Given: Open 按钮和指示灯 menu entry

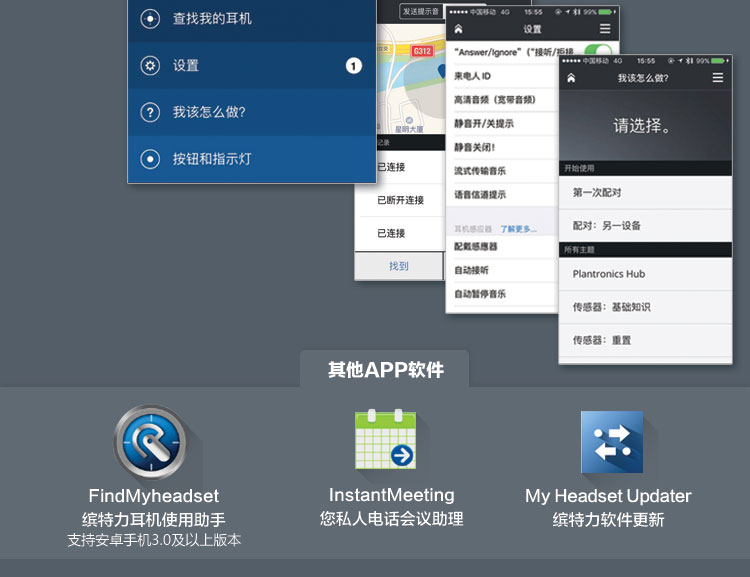Looking at the screenshot, I should [x=252, y=159].
